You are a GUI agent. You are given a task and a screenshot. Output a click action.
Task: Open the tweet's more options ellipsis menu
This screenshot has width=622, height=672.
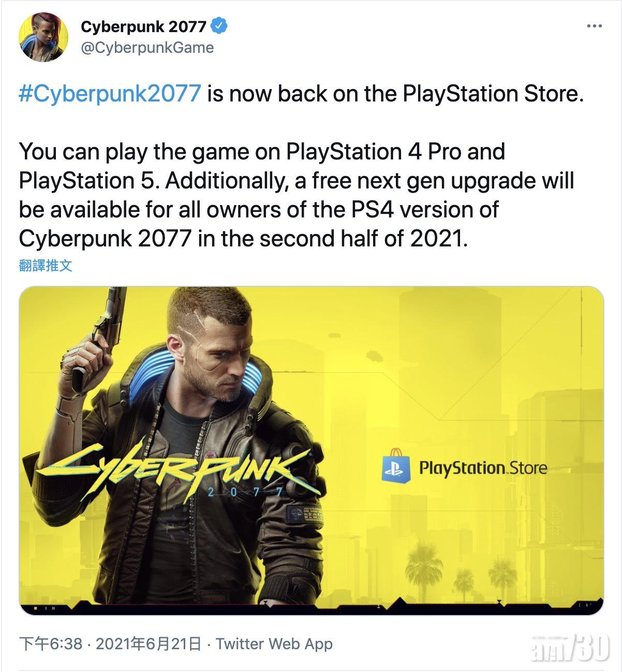tap(594, 26)
